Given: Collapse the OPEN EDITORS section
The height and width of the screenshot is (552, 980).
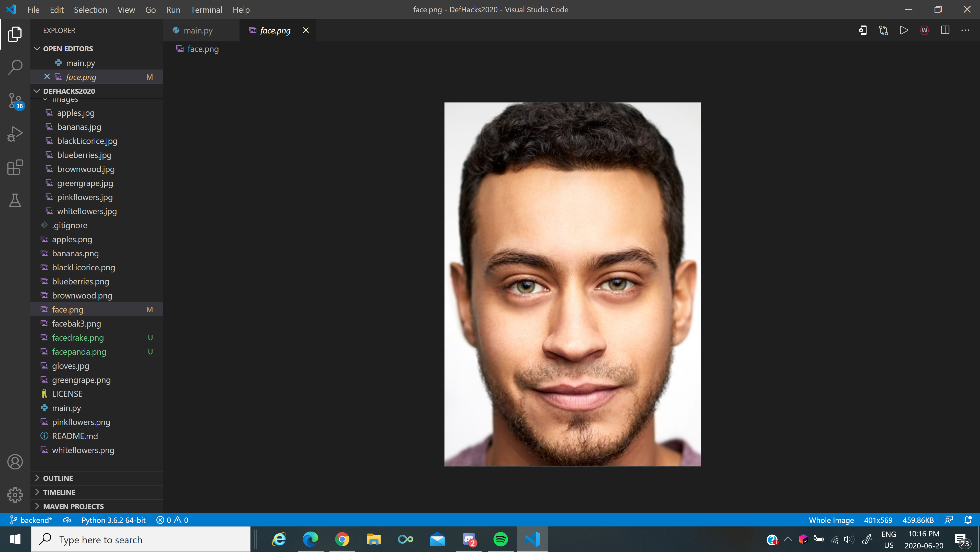Looking at the screenshot, I should tap(68, 49).
